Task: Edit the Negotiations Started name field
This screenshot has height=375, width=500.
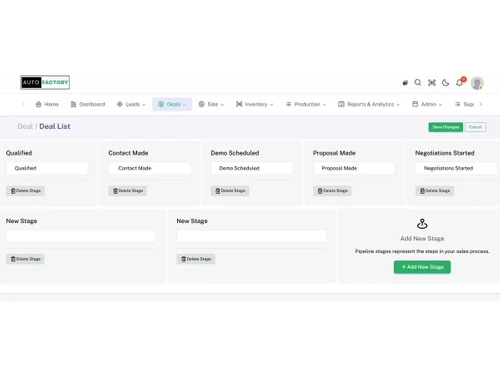Action: [x=456, y=168]
